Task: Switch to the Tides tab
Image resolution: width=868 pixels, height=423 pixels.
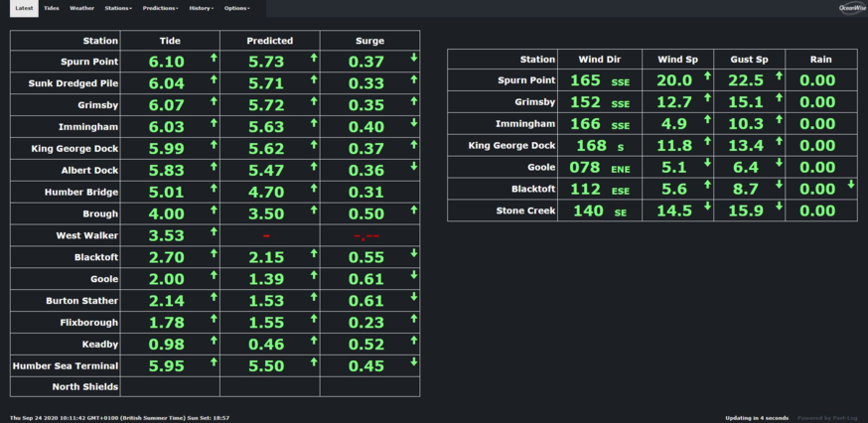Action: click(x=51, y=8)
